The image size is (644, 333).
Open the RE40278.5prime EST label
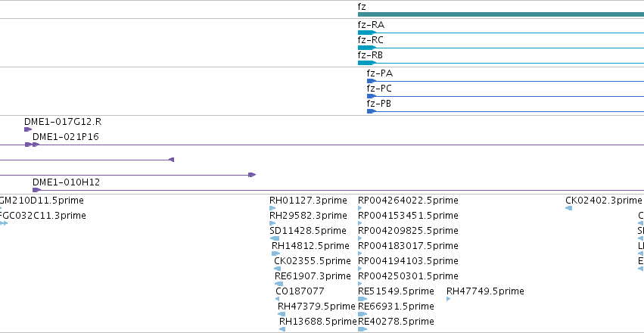397,321
